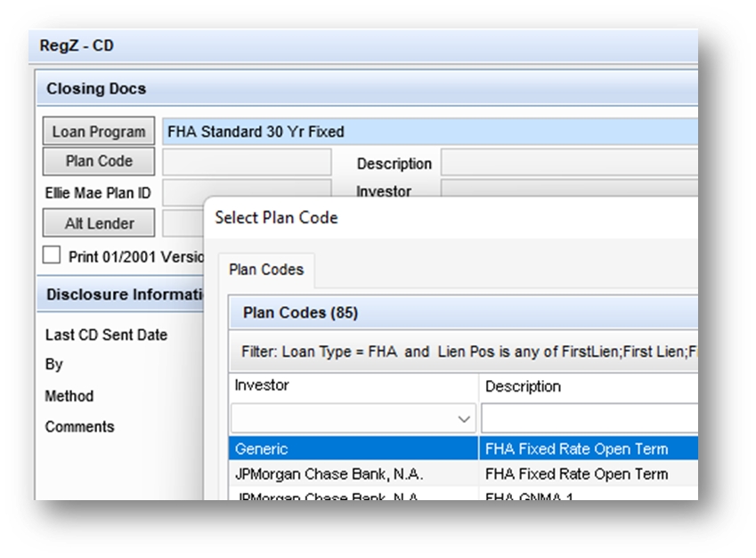The width and height of the screenshot is (756, 558).
Task: Click the Description filter box in grid
Action: tap(589, 418)
